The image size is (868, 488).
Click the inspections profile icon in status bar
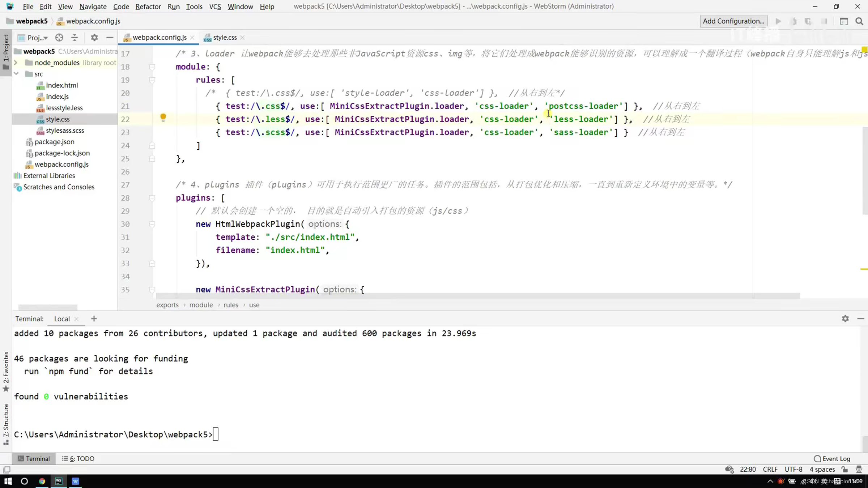859,469
